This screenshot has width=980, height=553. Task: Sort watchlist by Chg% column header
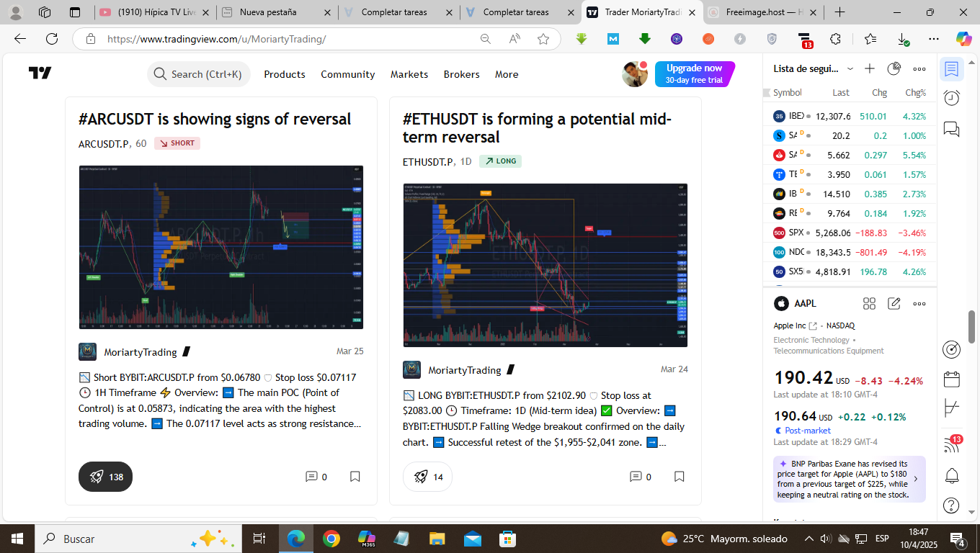[x=915, y=93]
